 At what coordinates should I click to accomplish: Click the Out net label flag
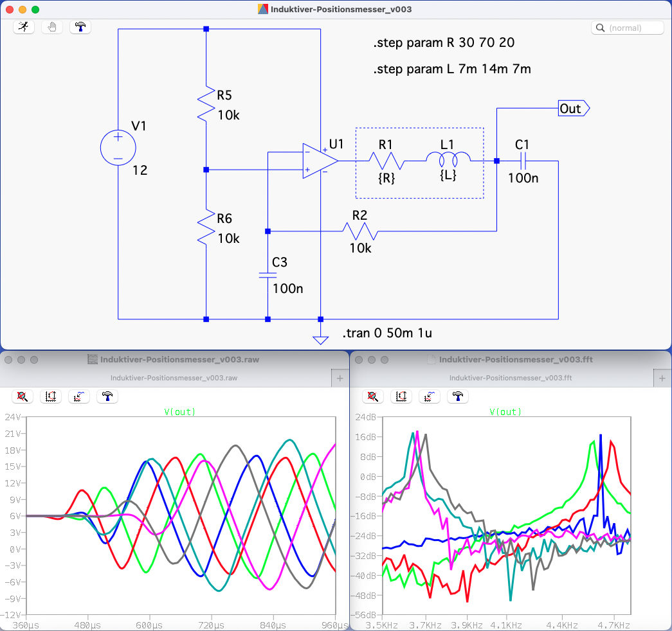pyautogui.click(x=574, y=109)
